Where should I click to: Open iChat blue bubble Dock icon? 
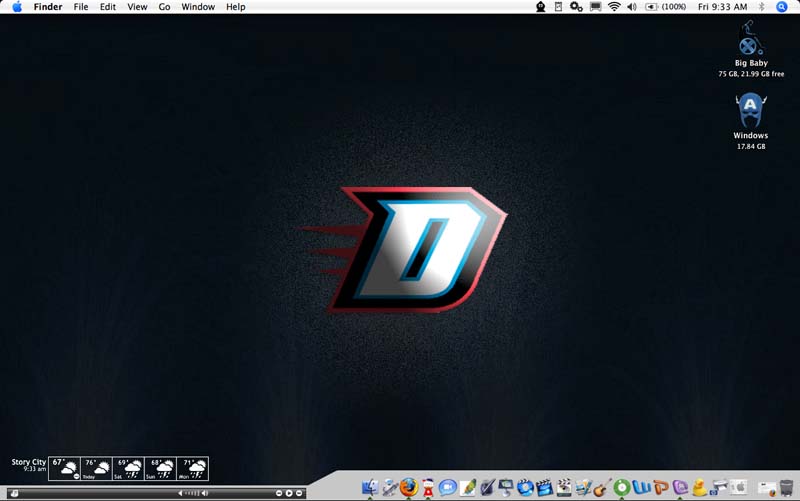pyautogui.click(x=447, y=488)
